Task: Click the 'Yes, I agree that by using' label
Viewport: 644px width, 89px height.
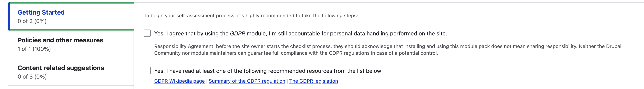Action: pyautogui.click(x=190, y=34)
